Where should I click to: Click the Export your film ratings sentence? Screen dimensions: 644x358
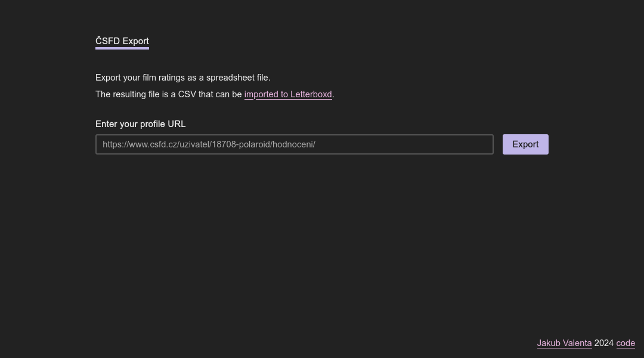183,78
